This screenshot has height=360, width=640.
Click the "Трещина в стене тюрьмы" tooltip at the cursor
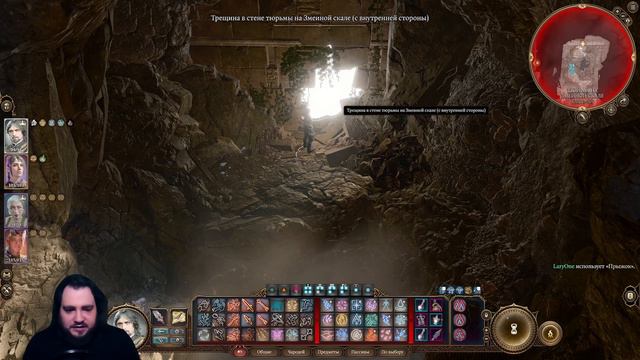pos(416,110)
